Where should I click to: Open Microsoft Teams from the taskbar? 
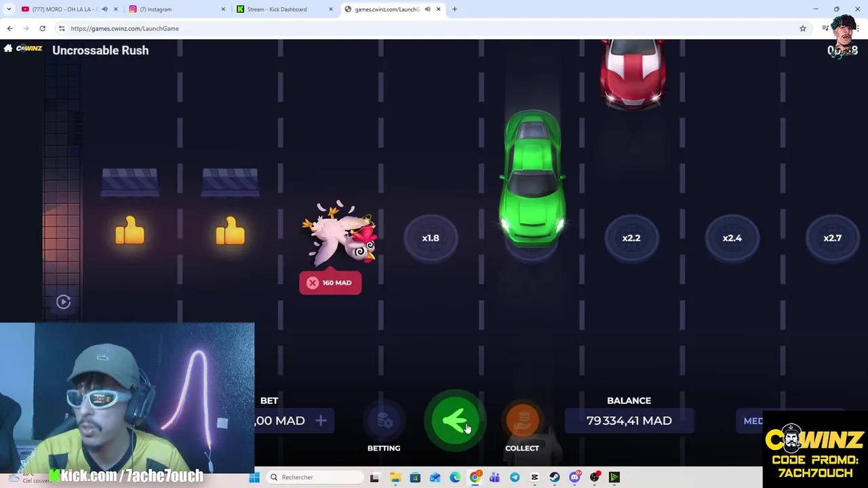(x=494, y=477)
